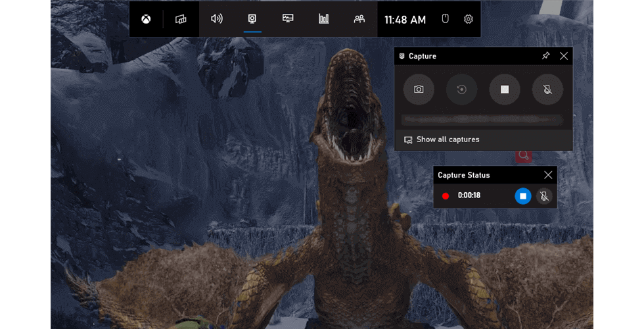Record the last 30 seconds button
The image size is (644, 329).
coord(461,89)
